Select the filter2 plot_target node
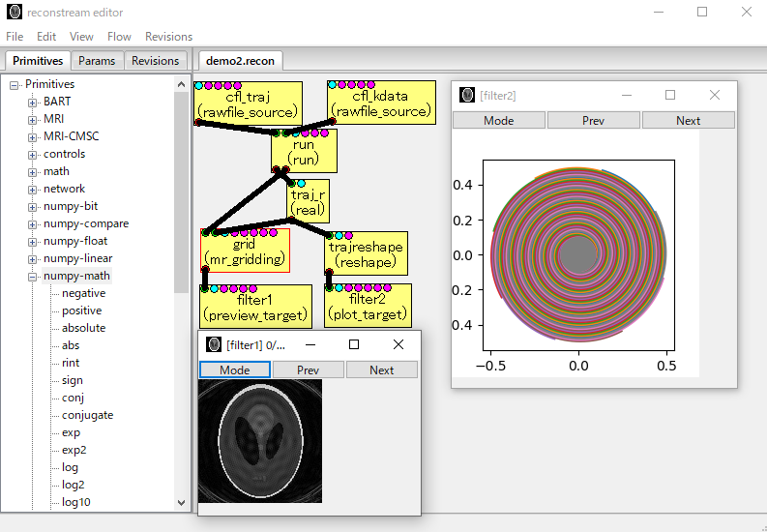767x532 pixels. click(x=369, y=308)
